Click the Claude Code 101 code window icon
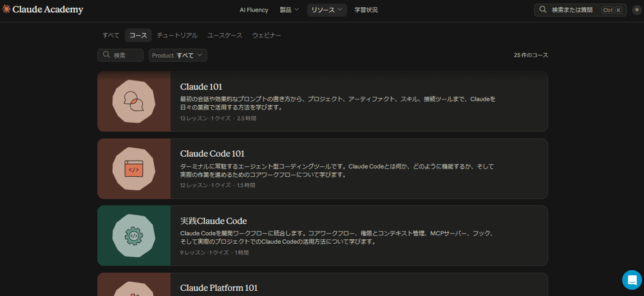The width and height of the screenshot is (644, 296). tap(134, 168)
